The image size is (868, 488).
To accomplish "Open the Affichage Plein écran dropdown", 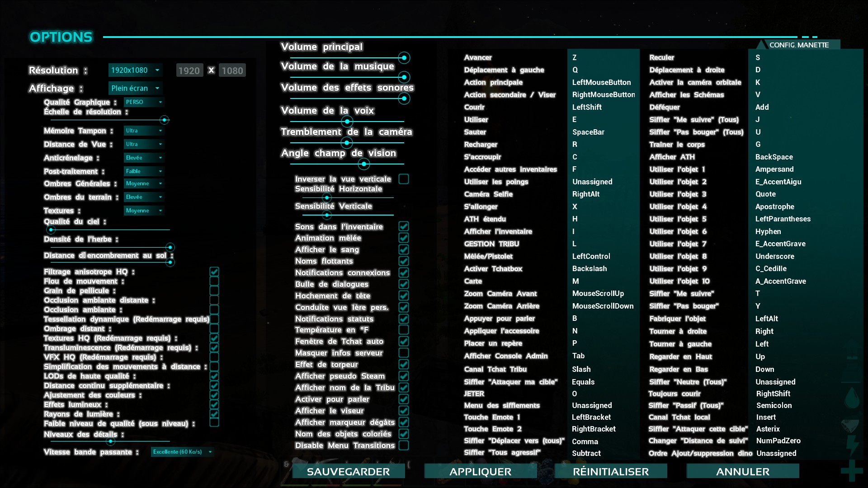I will pyautogui.click(x=135, y=88).
